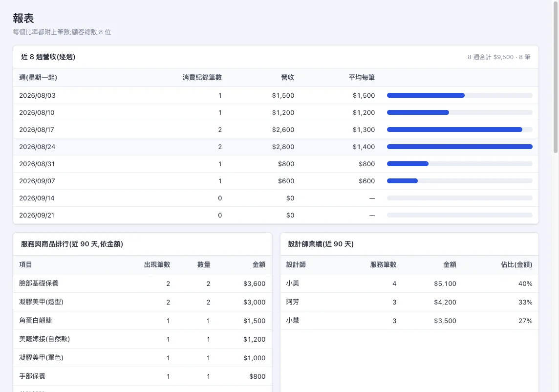559x392 pixels.
Task: Click the 服務筆數 column header
Action: click(383, 264)
